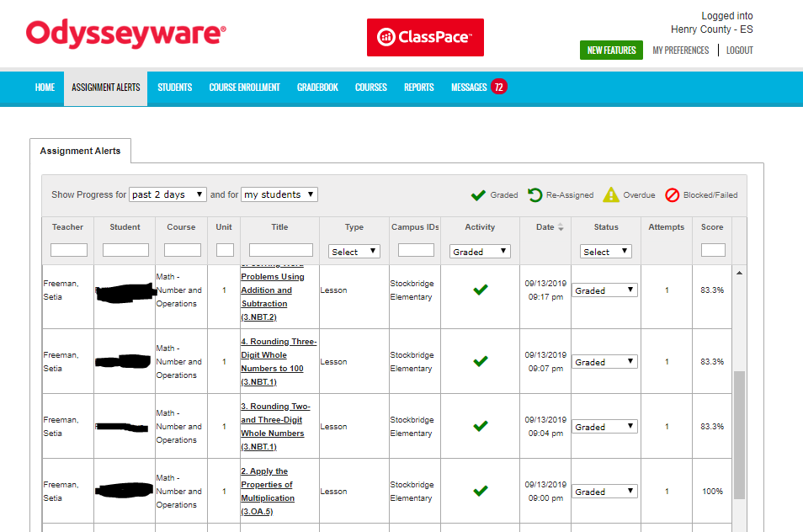
Task: Open the ClassPace button
Action: click(x=425, y=37)
